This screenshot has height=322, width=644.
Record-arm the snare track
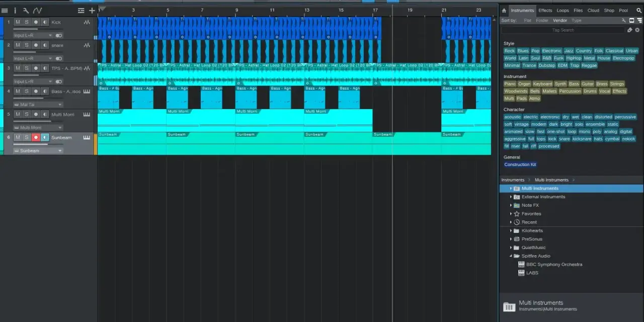coord(36,45)
